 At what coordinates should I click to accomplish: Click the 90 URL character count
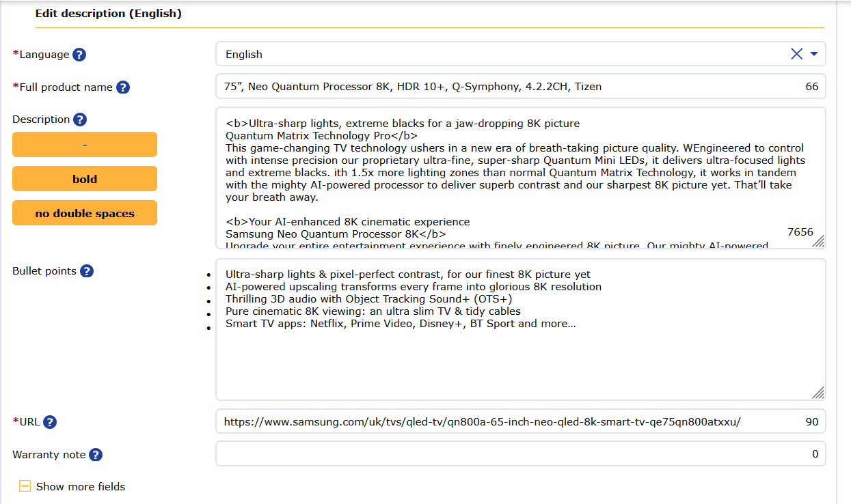(812, 422)
